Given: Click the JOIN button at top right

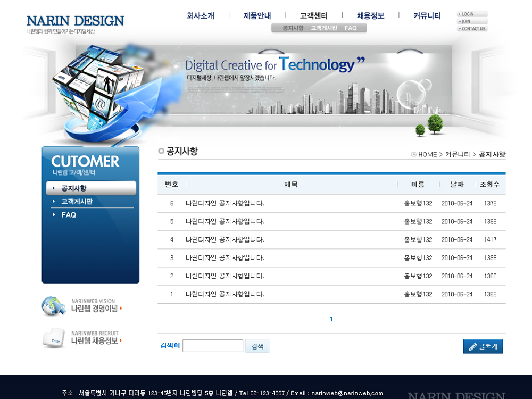Looking at the screenshot, I should coord(472,21).
